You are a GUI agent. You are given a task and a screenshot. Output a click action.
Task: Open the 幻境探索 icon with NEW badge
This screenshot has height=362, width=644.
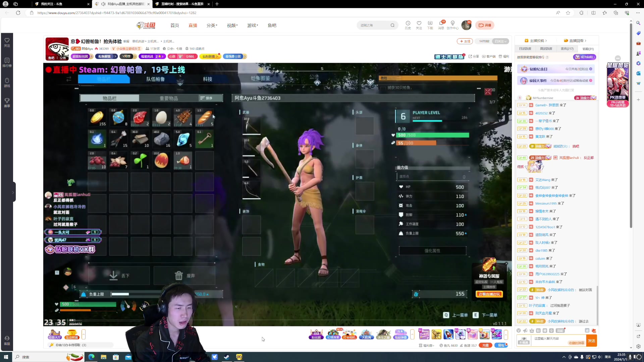point(333,334)
